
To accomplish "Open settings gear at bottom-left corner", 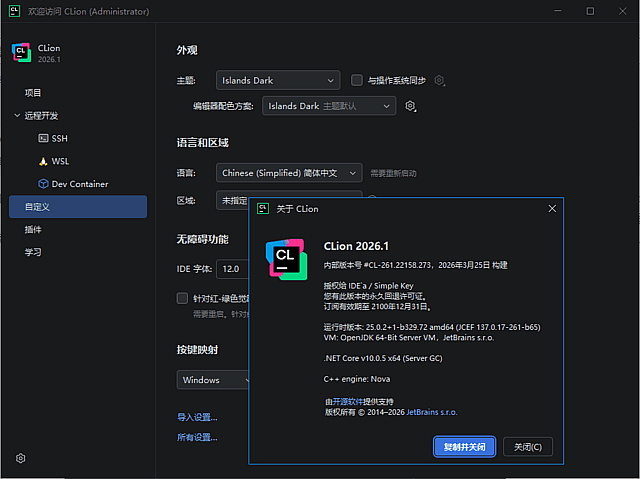I will click(20, 458).
